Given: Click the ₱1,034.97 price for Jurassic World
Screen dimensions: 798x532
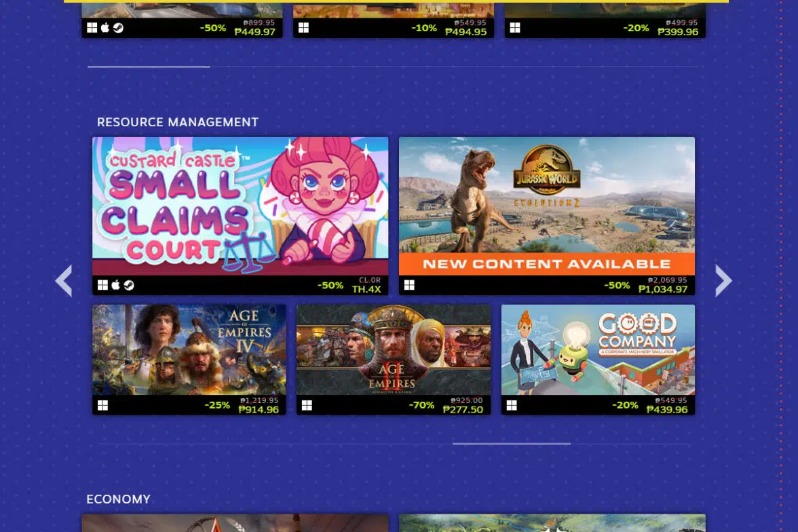Looking at the screenshot, I should click(662, 290).
